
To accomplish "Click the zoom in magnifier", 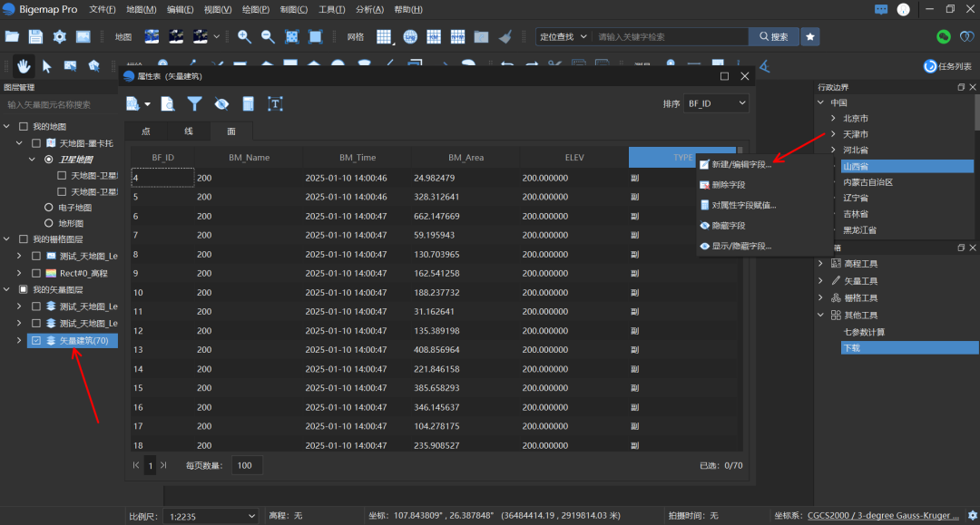I will [x=244, y=37].
